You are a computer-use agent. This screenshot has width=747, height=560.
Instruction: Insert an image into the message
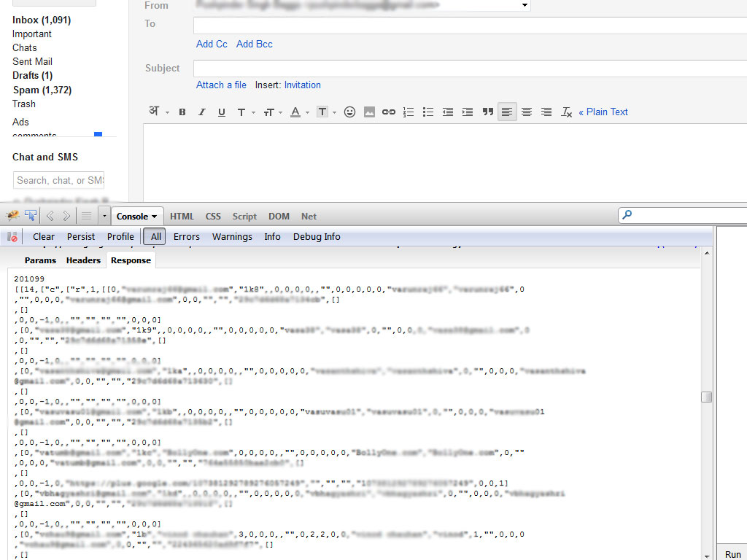pyautogui.click(x=369, y=112)
